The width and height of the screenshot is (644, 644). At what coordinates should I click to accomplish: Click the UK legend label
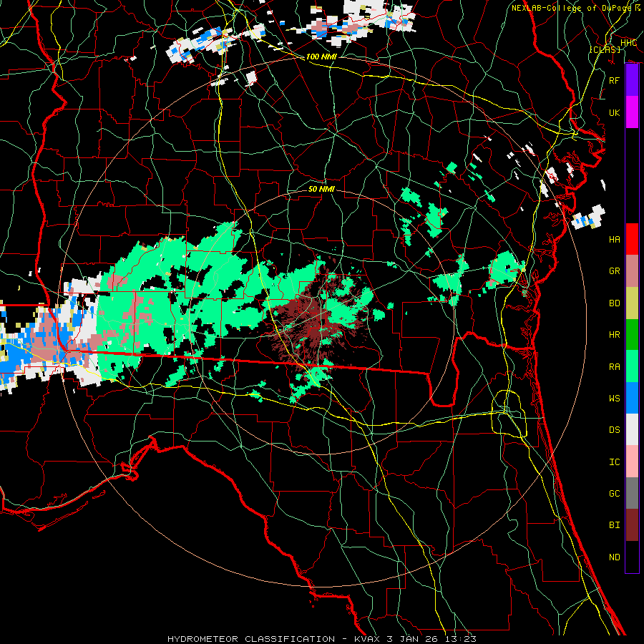click(x=615, y=112)
